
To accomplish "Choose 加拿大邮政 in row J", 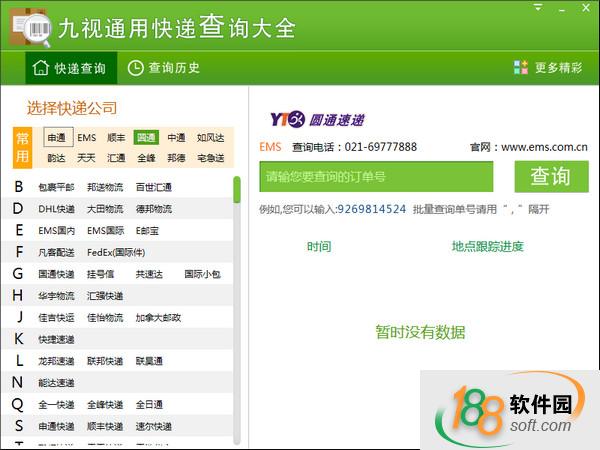I will [x=158, y=318].
